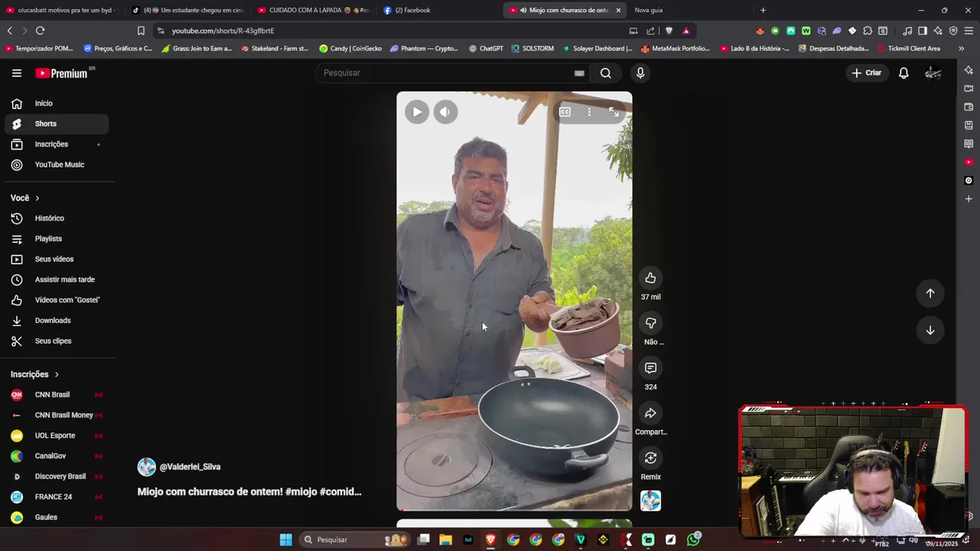The width and height of the screenshot is (980, 551).
Task: Open the account avatar menu
Action: 933,73
